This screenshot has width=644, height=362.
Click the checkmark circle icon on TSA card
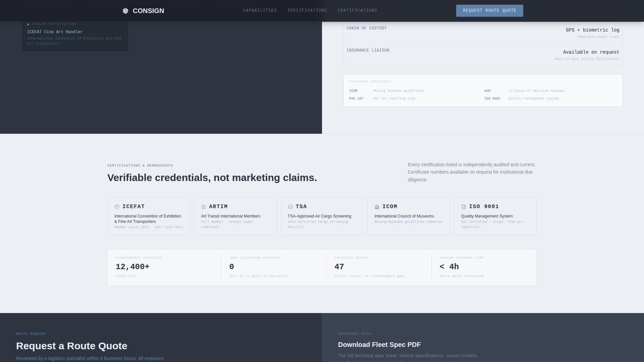point(290,207)
